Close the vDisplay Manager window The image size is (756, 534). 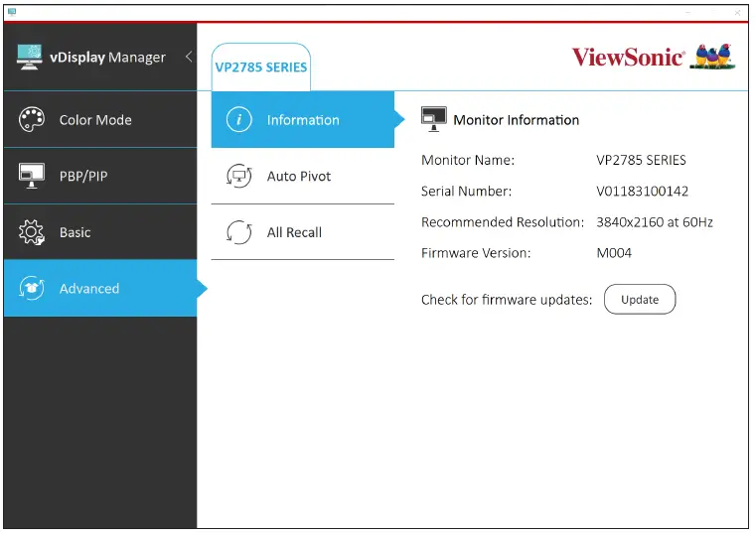tap(737, 13)
